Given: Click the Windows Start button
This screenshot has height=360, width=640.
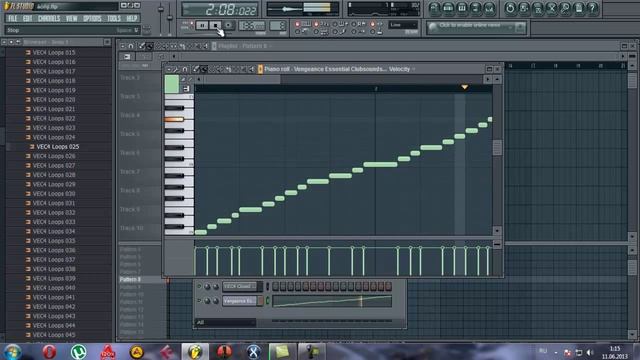Looking at the screenshot, I should 12,351.
